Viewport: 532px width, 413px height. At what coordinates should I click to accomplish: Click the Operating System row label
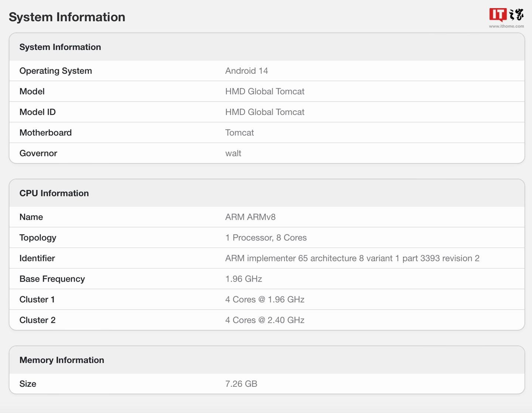click(x=56, y=71)
